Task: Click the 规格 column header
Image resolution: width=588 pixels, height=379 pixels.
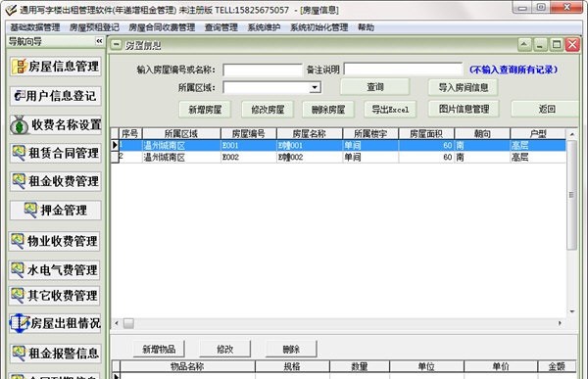Action: coord(292,366)
